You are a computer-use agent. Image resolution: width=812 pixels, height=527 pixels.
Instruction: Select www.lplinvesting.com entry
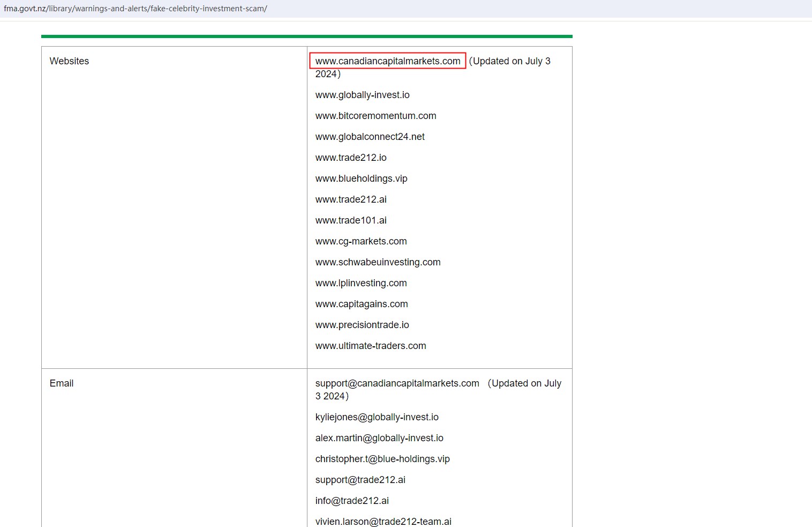[x=361, y=283]
